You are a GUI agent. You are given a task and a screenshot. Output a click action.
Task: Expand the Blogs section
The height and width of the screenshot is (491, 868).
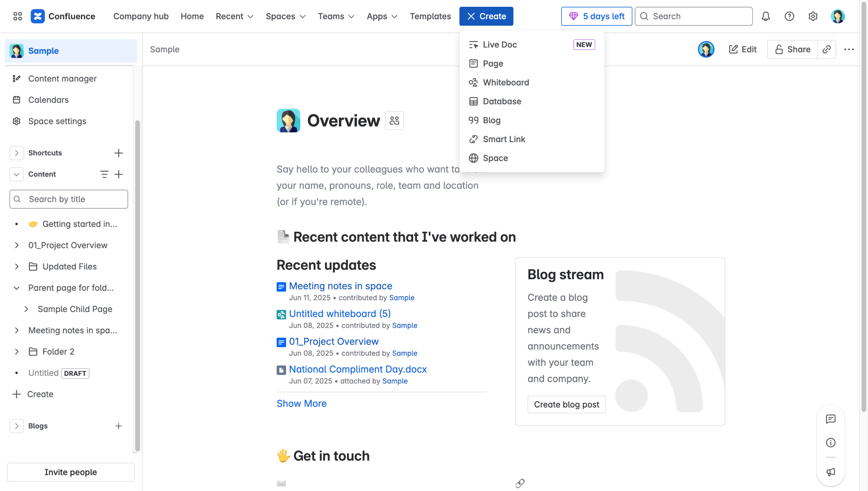point(17,426)
